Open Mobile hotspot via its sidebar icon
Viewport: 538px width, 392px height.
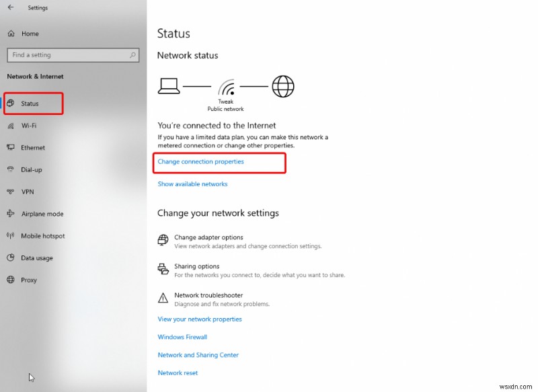(x=11, y=235)
